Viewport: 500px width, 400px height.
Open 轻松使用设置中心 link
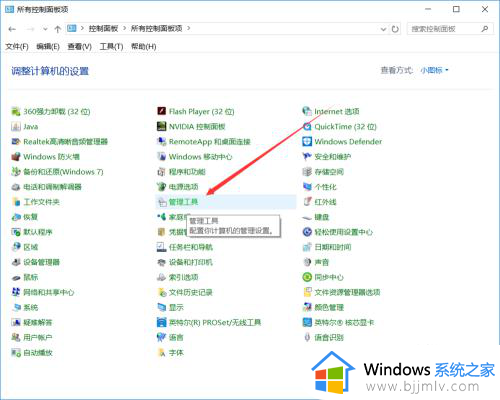pyautogui.click(x=344, y=232)
